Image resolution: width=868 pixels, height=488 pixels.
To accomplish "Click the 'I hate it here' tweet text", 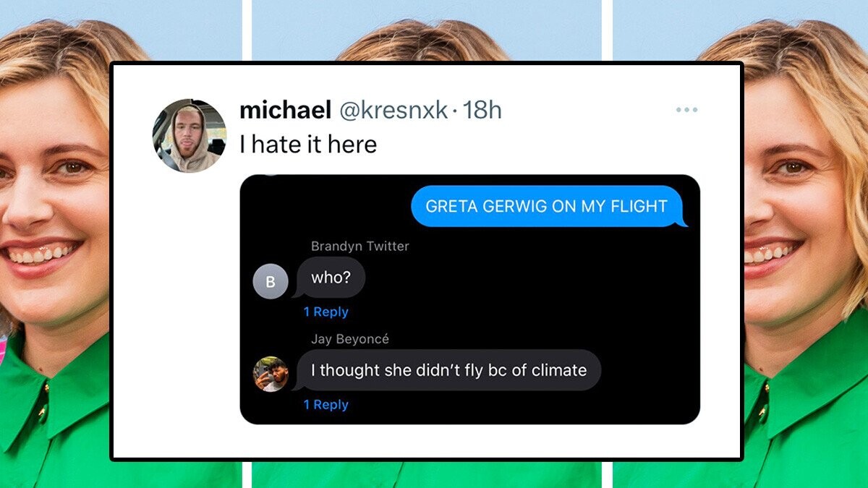I will (x=308, y=145).
